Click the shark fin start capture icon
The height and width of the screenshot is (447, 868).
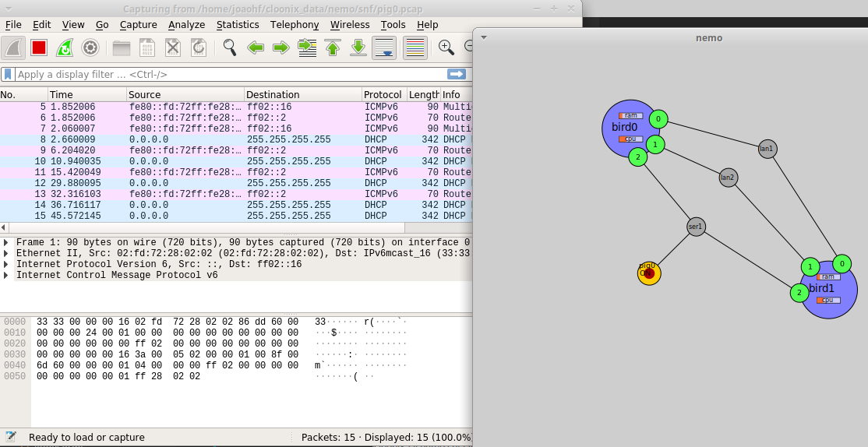pyautogui.click(x=13, y=48)
